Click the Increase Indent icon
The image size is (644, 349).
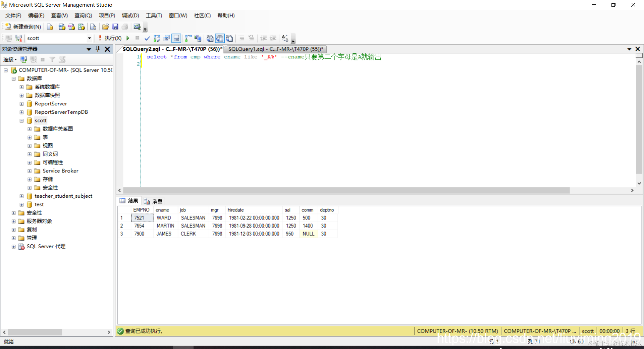coord(273,38)
